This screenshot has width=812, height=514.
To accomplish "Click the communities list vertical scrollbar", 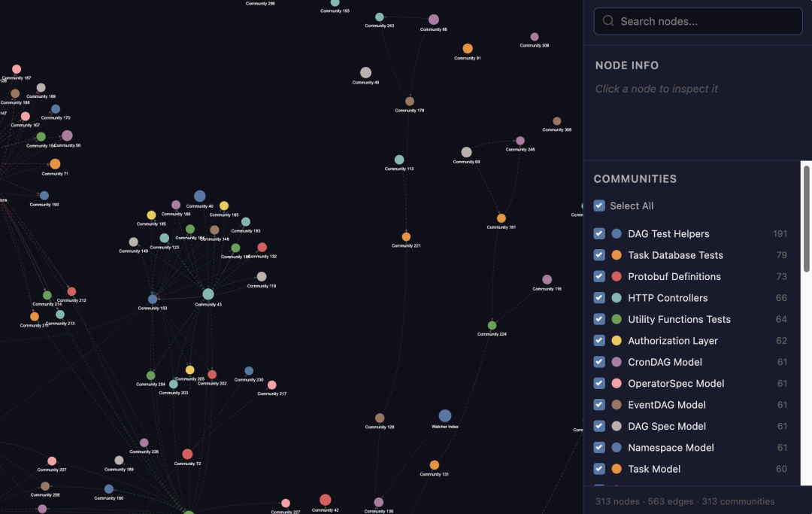I will [806, 219].
